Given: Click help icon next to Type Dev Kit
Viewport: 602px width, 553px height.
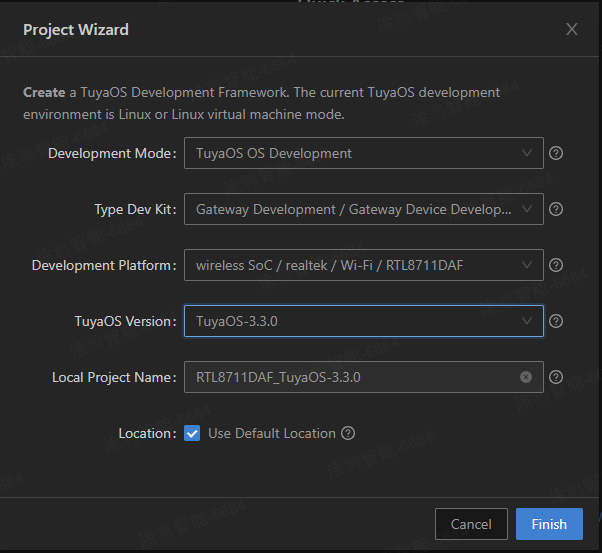Looking at the screenshot, I should pos(556,209).
